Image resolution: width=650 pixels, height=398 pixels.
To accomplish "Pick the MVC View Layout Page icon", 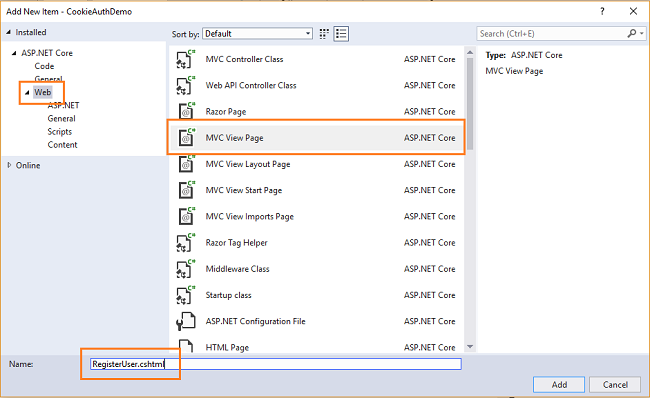I will tap(186, 164).
